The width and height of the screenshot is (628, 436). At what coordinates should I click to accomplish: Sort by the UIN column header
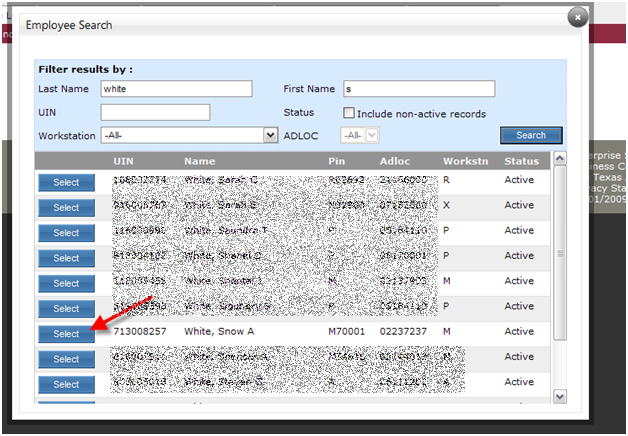pos(124,160)
